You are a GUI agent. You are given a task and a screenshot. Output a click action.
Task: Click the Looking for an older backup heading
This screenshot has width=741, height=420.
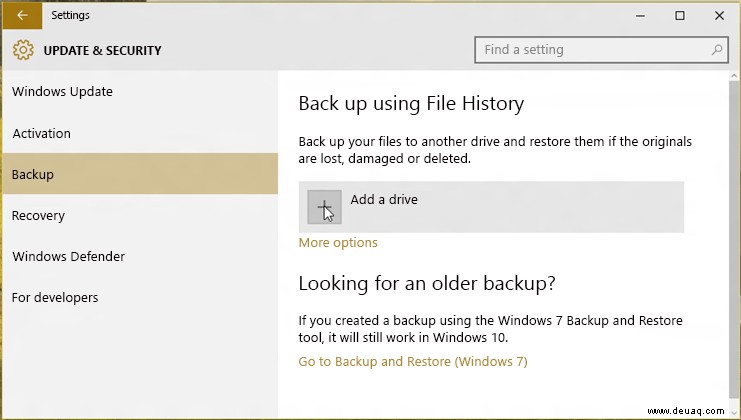point(427,283)
